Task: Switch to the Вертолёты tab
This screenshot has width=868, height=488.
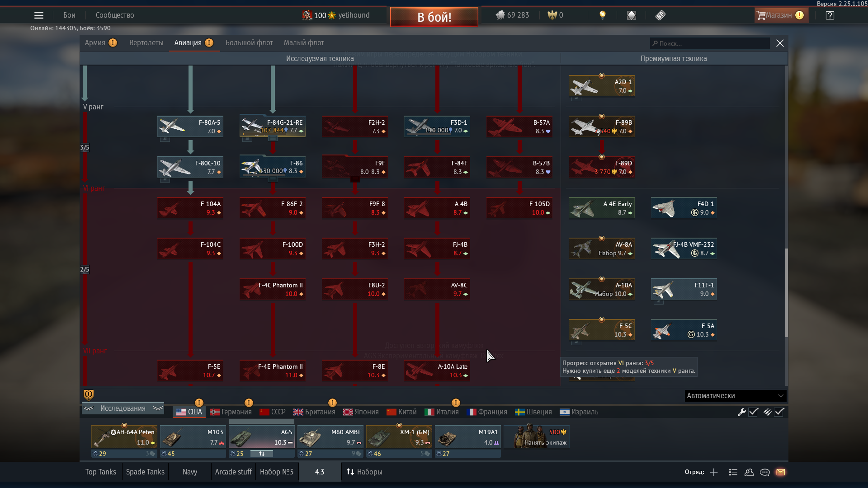Action: pyautogui.click(x=146, y=43)
